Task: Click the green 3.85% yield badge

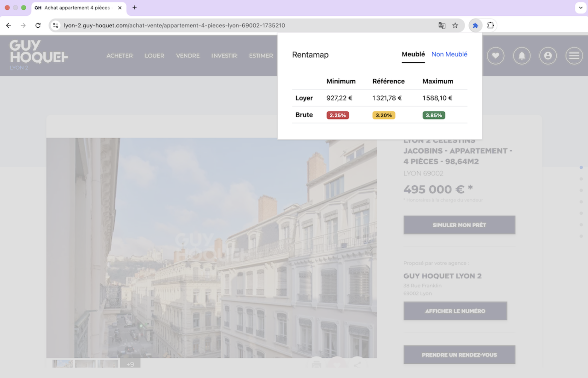Action: [433, 115]
